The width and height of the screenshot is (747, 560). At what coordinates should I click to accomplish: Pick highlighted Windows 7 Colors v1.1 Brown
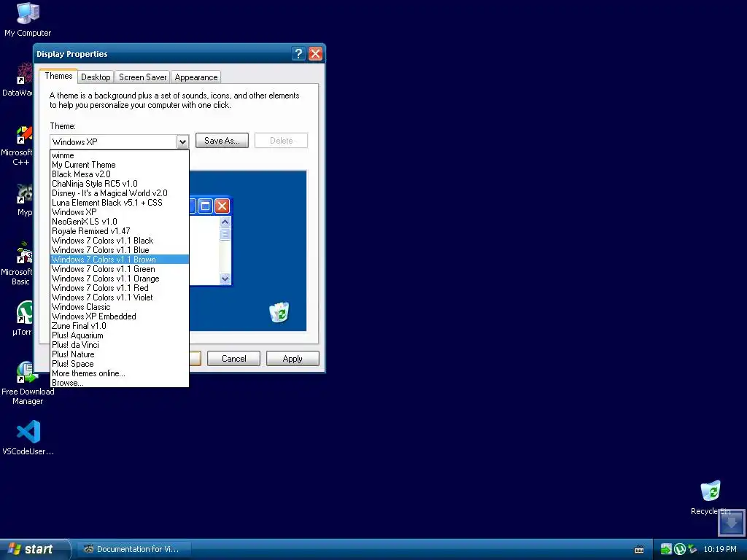[x=120, y=260]
